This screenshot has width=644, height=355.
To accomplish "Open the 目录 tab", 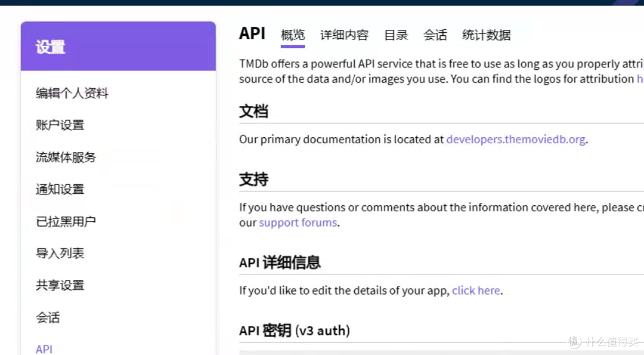I will point(396,35).
